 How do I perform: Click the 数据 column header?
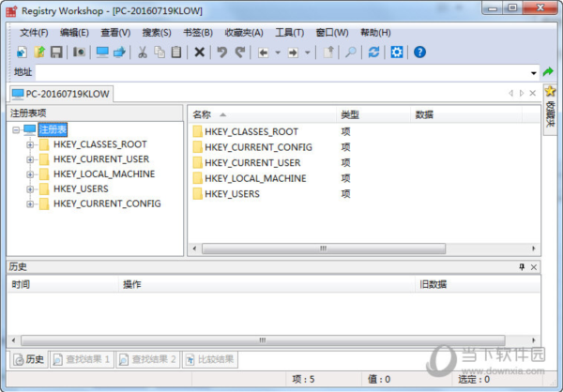point(466,114)
